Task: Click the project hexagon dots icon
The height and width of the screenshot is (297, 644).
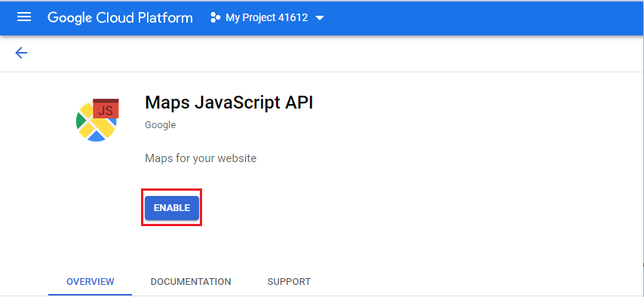Action: 215,17
